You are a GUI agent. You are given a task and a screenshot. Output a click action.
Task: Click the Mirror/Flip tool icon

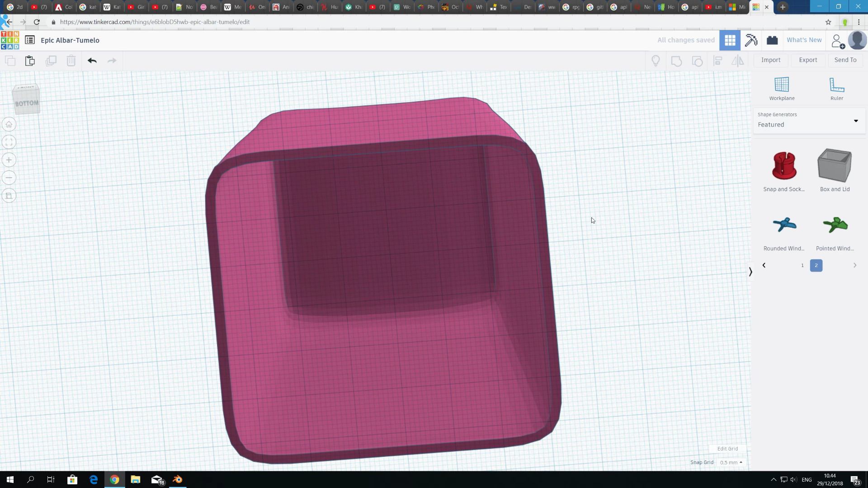tap(738, 61)
